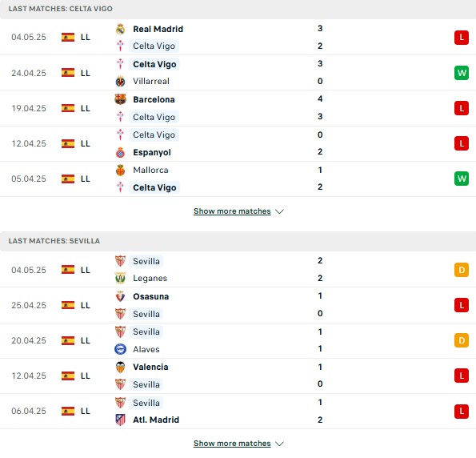Click the Atl. Madrid club crest
This screenshot has width=476, height=458.
pos(120,420)
